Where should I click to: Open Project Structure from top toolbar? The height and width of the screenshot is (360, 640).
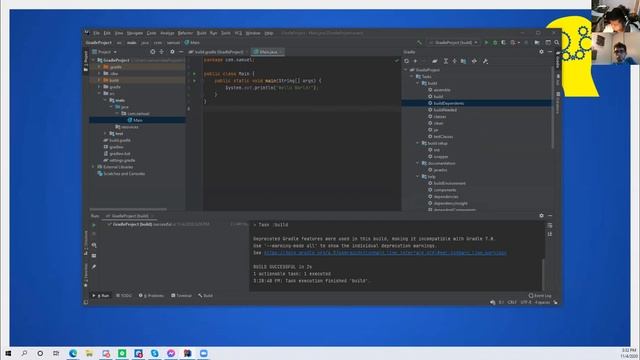[537, 42]
